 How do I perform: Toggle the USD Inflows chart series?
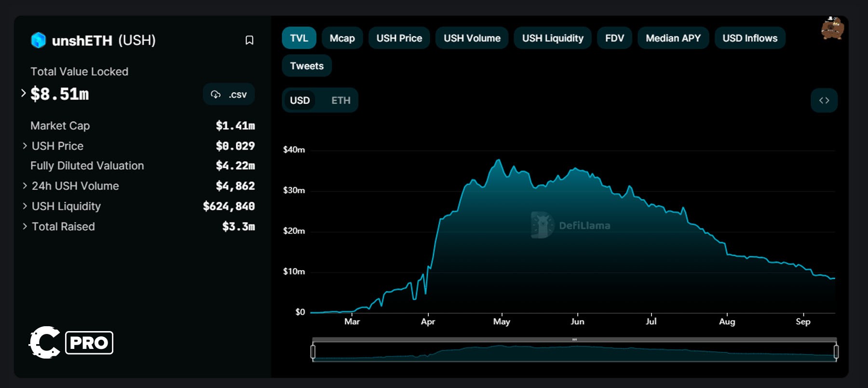coord(750,38)
